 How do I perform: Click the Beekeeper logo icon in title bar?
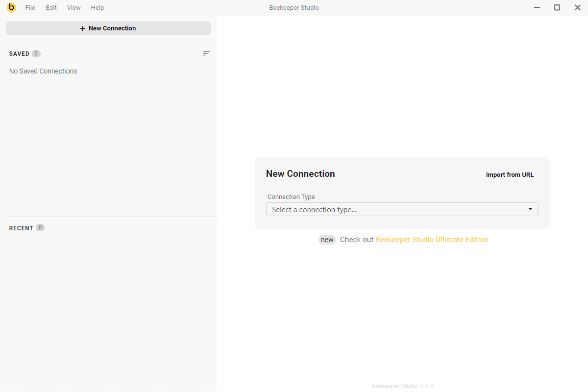point(11,7)
